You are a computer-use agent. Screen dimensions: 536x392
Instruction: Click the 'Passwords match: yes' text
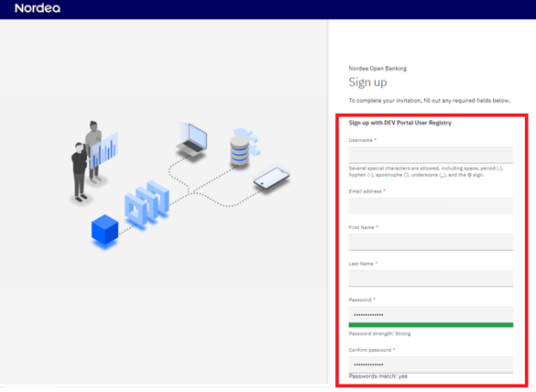tap(378, 376)
